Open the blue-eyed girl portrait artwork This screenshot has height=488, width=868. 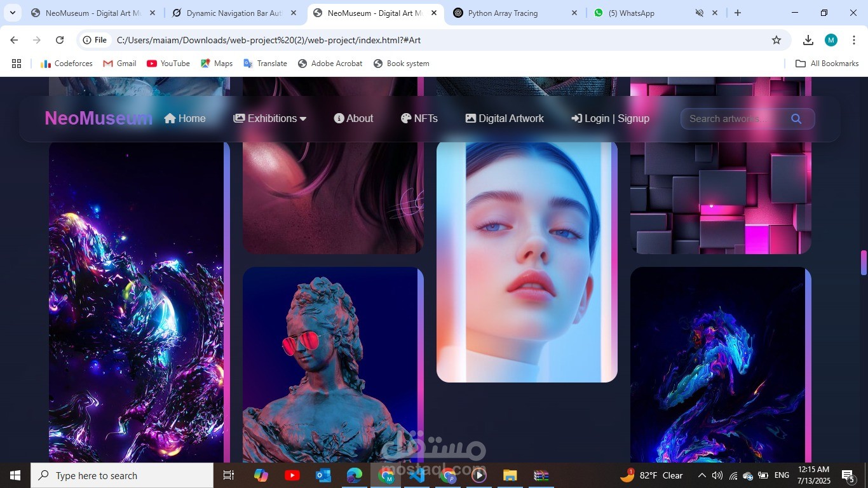click(x=527, y=261)
